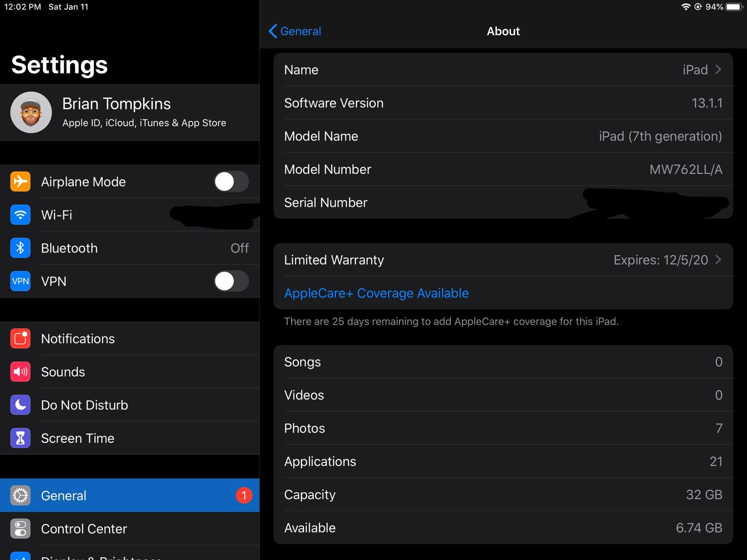Tap the red General badge showing 1
This screenshot has height=560, width=747.
tap(244, 496)
